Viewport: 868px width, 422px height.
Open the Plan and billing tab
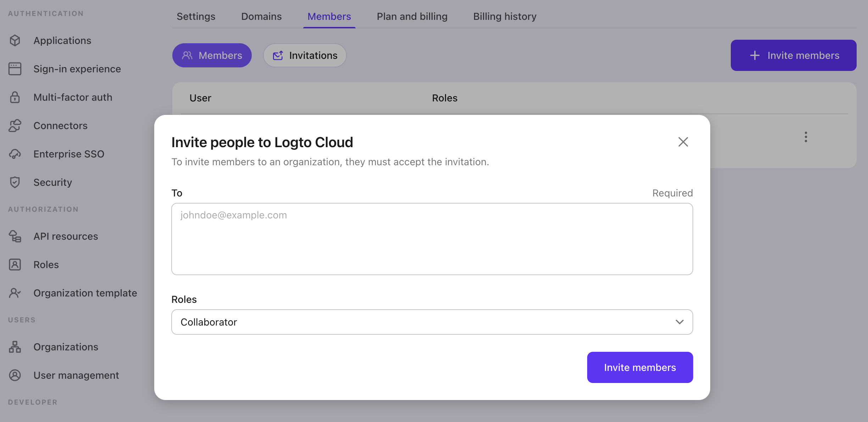point(412,16)
